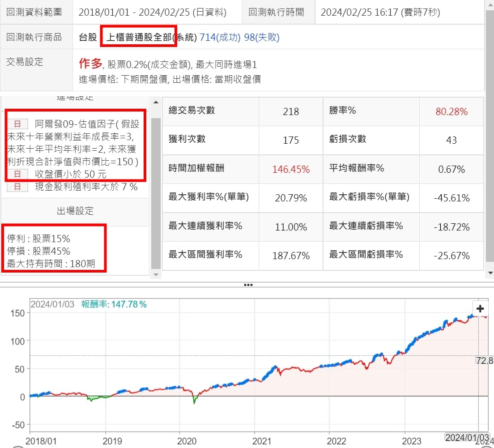Collapse the 進場設定 section header
This screenshot has width=494, height=448.
[75, 98]
